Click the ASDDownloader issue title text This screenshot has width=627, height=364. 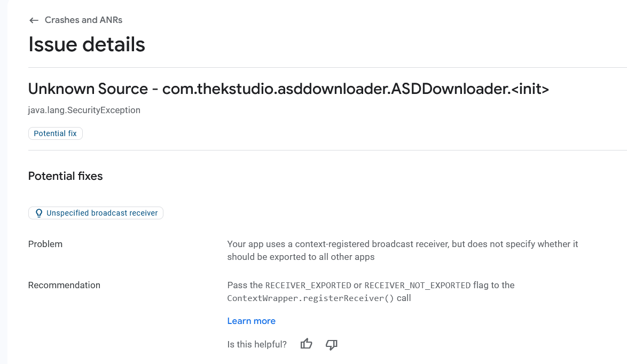(x=355, y=89)
